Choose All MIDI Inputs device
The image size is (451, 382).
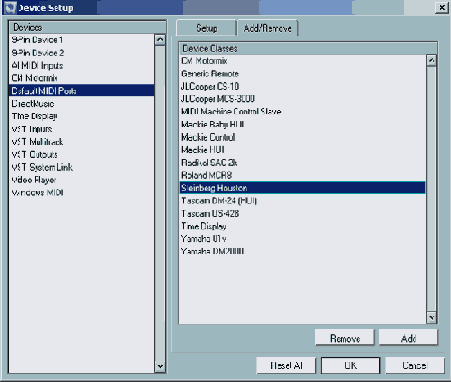click(x=82, y=65)
